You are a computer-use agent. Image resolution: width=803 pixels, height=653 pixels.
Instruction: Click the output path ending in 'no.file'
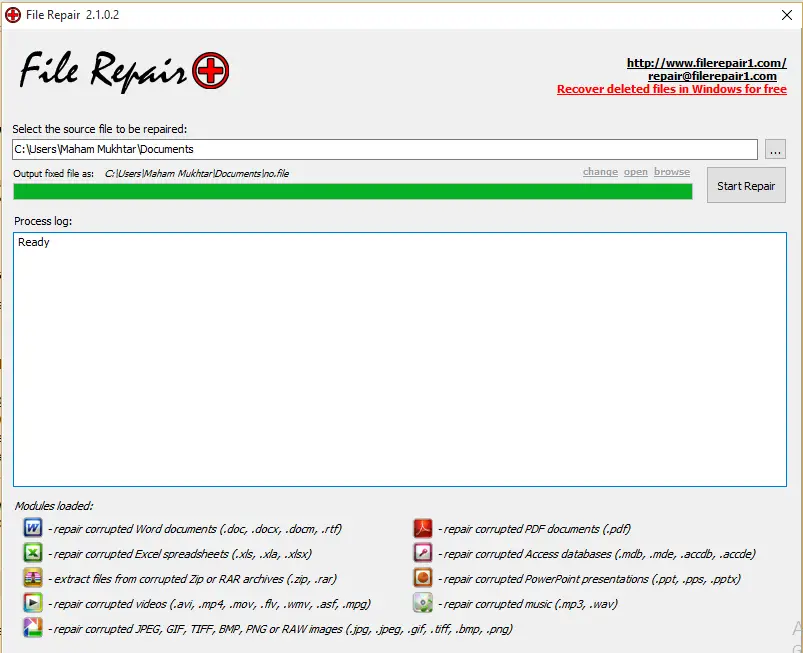pos(197,174)
